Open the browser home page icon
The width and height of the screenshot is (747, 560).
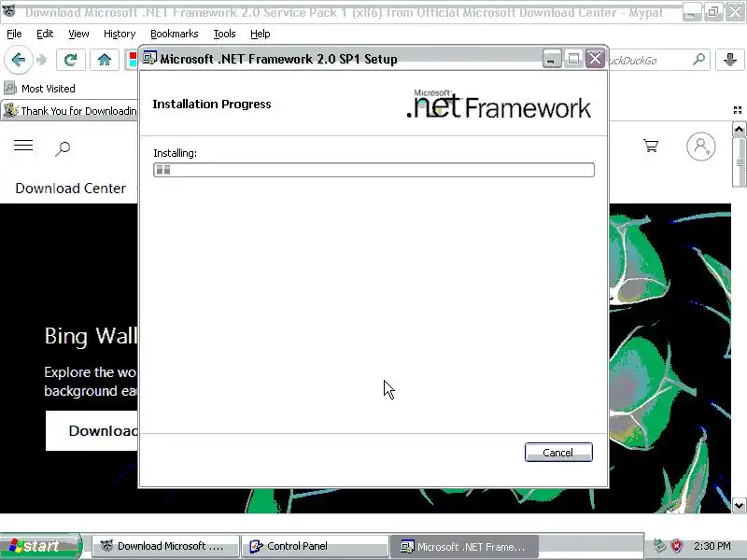point(105,60)
